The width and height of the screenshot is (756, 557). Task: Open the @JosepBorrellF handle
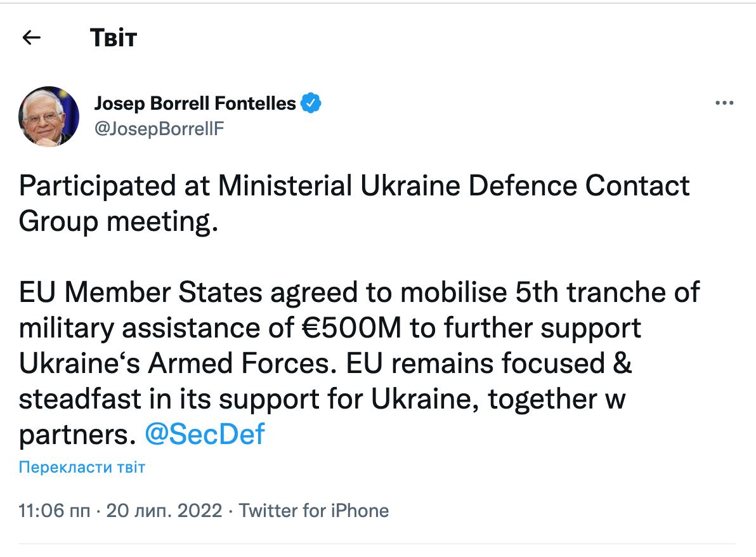click(x=159, y=129)
